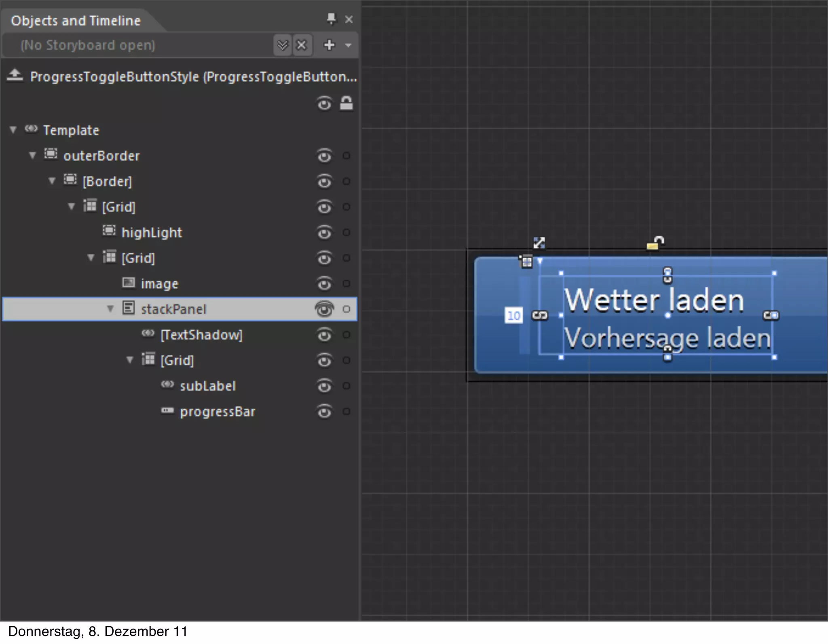Click the close storyboard X button
This screenshot has height=644, width=828.
click(302, 45)
